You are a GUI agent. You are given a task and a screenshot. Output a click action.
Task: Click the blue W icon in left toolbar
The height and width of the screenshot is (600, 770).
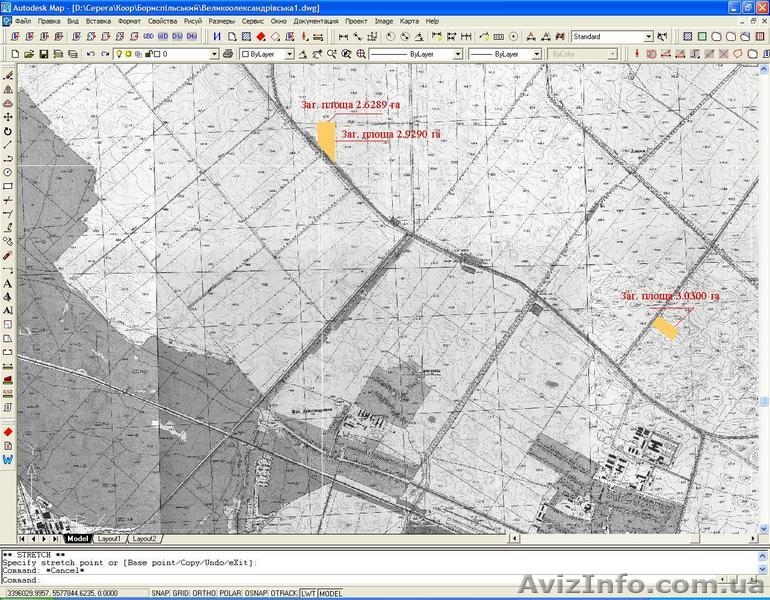click(x=8, y=459)
